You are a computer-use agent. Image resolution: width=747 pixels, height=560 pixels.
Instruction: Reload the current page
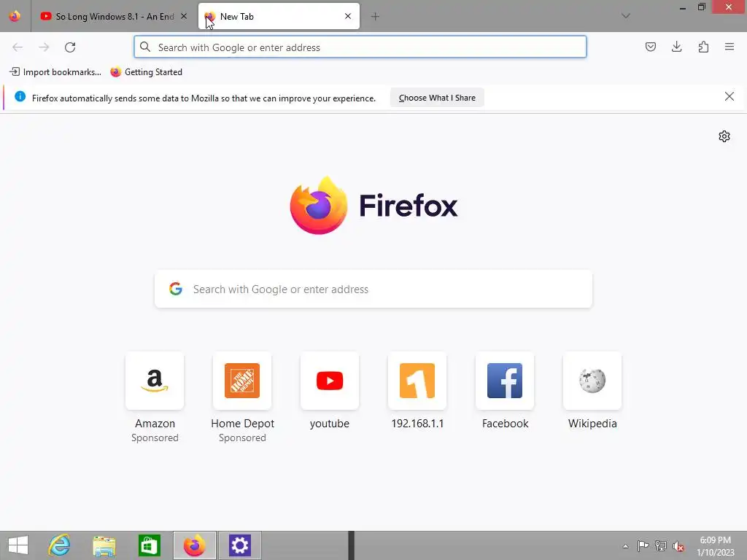pos(70,47)
